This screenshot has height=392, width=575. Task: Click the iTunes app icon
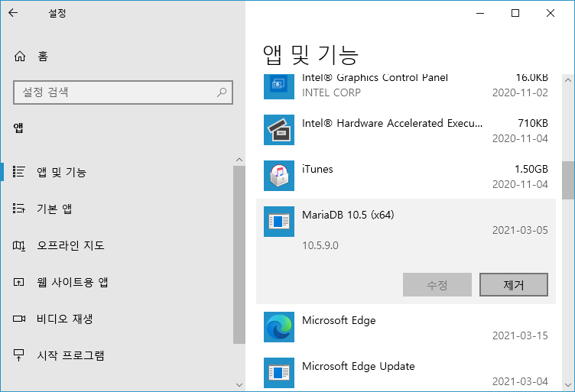279,176
